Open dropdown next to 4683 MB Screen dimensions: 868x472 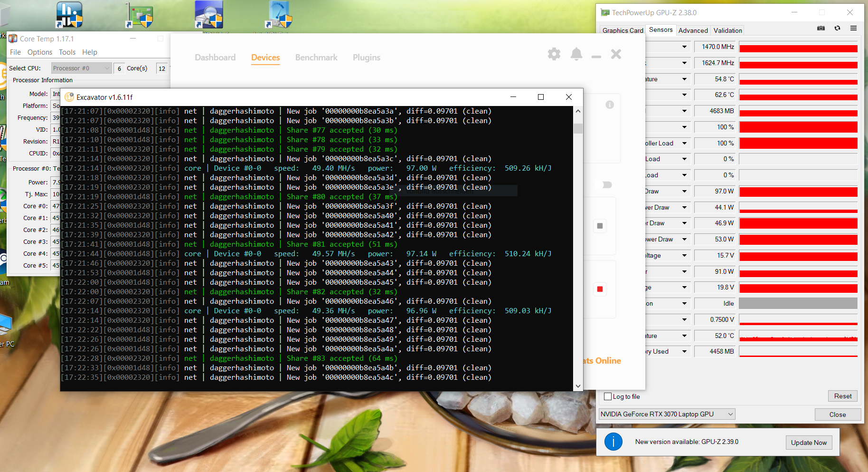click(684, 111)
